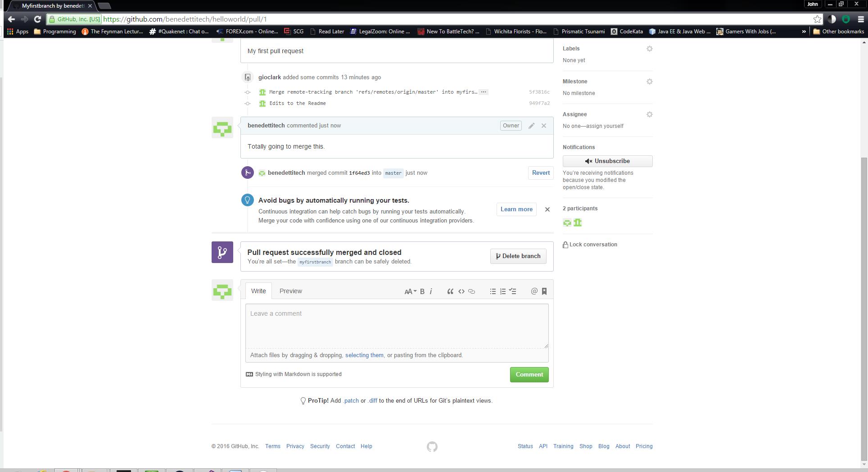Open merged commit 1f64ed3

pos(359,173)
